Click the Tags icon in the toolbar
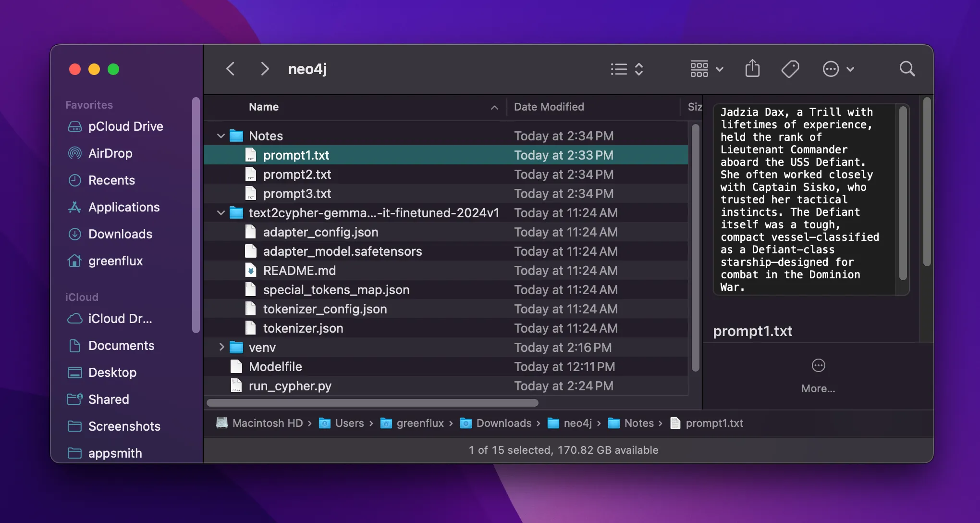This screenshot has height=523, width=980. click(x=790, y=69)
